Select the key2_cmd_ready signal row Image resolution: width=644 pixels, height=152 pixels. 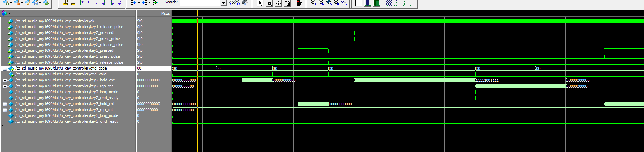point(67,98)
